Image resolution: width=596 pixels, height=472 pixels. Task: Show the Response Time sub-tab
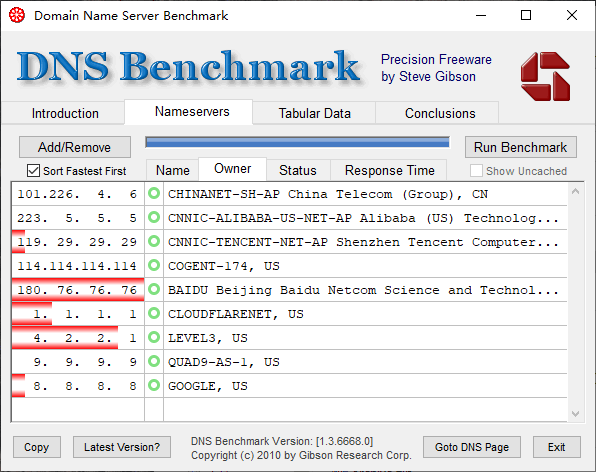click(389, 170)
